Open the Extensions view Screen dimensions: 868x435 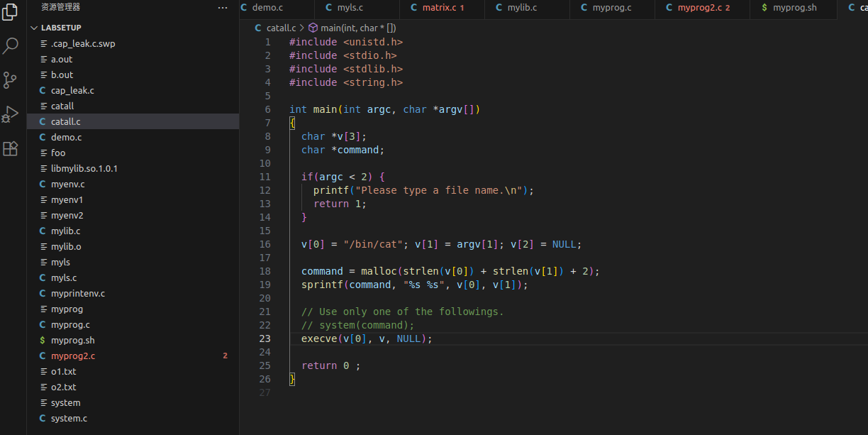[11, 148]
